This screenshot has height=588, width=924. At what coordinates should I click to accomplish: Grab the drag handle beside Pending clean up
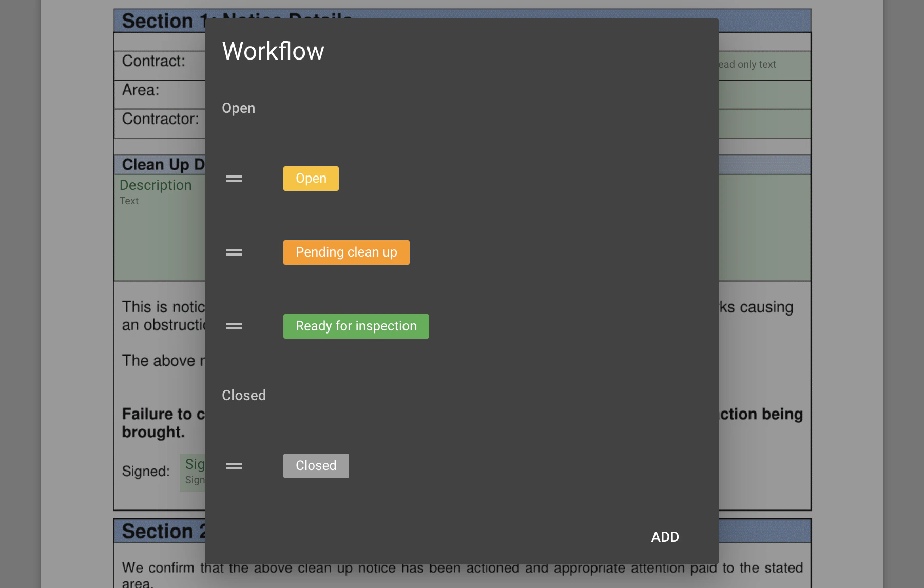(x=234, y=252)
